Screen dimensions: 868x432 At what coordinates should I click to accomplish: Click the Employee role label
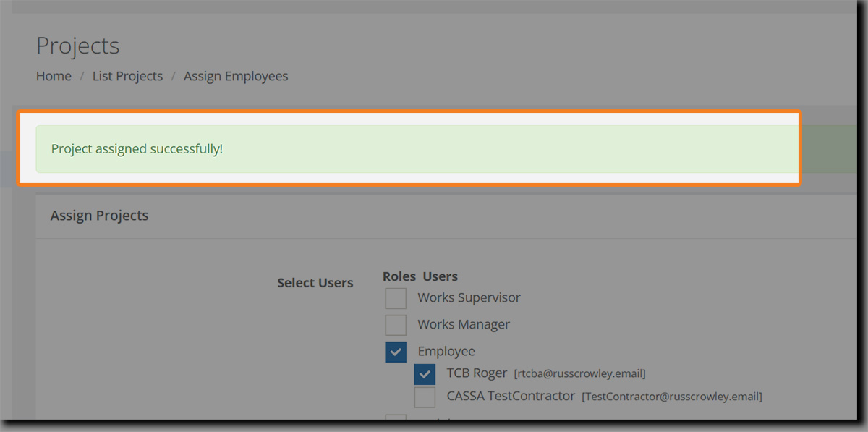[x=446, y=351]
